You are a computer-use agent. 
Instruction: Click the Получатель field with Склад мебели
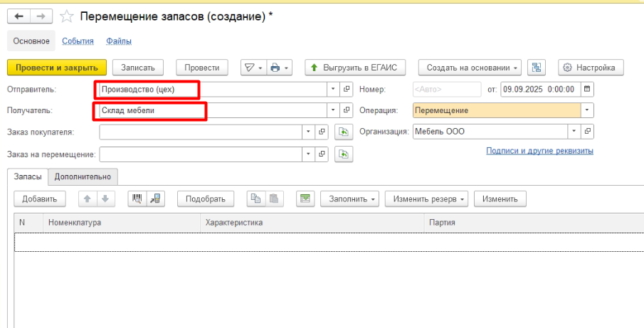(213, 110)
